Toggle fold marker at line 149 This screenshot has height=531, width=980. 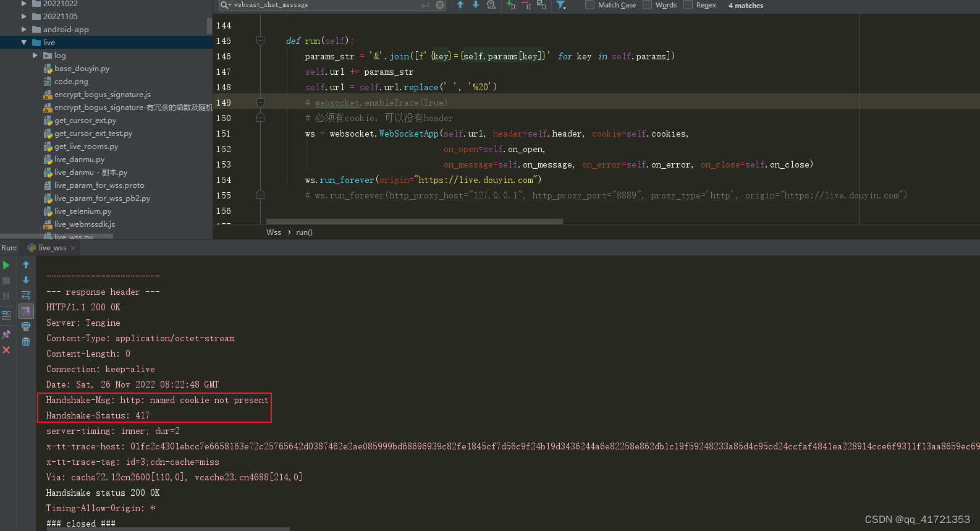coord(260,103)
